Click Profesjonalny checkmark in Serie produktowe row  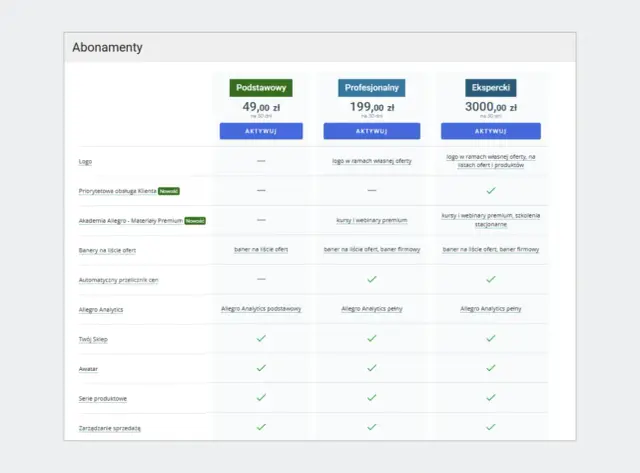pos(372,397)
